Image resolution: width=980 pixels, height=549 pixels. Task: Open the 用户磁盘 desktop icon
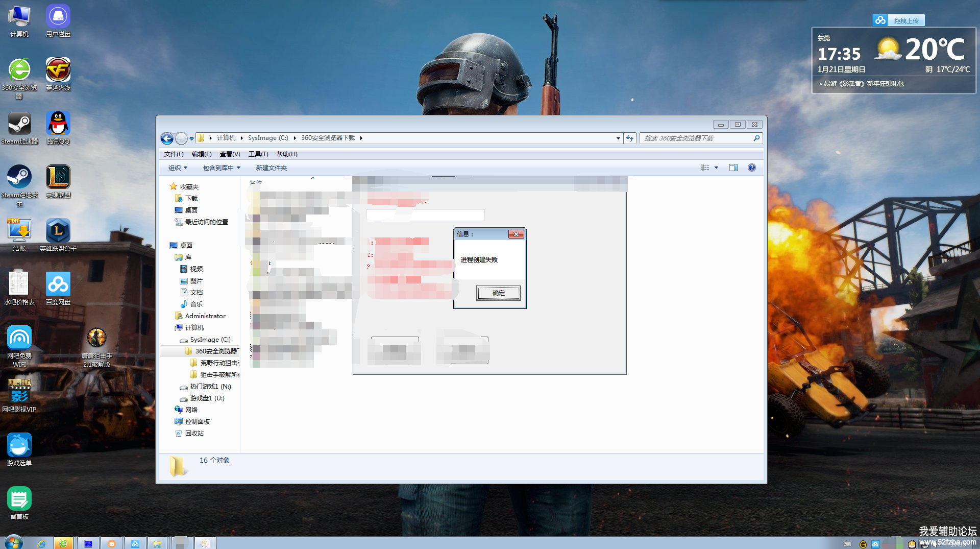click(x=58, y=21)
